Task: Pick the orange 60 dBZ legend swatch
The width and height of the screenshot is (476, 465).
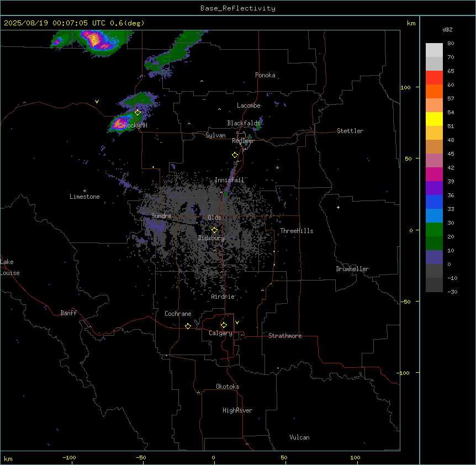Action: [434, 91]
